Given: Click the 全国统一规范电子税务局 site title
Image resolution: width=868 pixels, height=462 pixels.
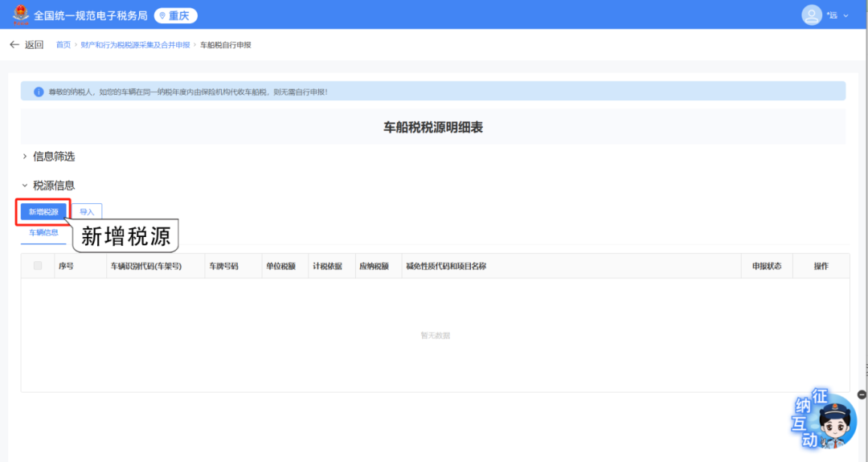Looking at the screenshot, I should [x=90, y=16].
